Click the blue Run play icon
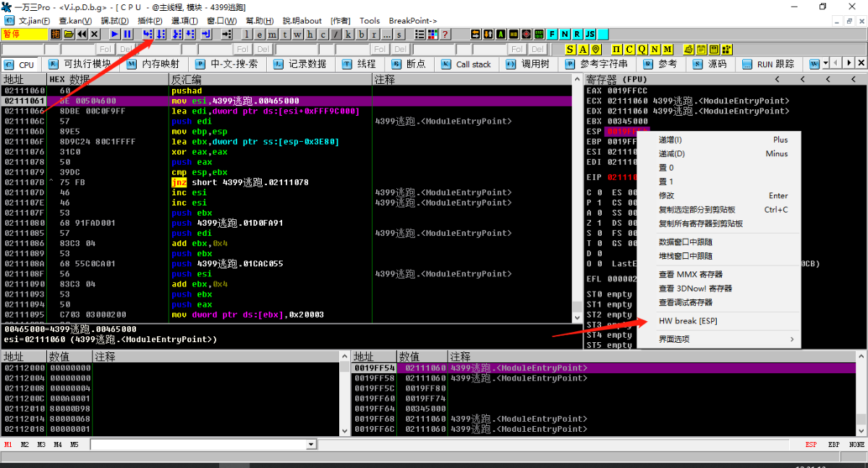 click(x=115, y=34)
